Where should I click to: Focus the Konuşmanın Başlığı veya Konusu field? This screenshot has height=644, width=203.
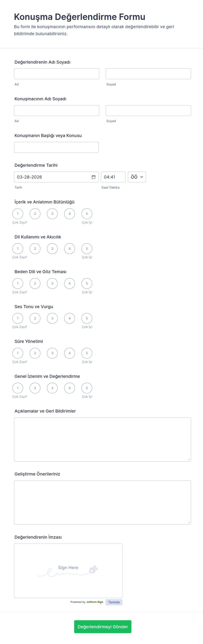pos(56,147)
